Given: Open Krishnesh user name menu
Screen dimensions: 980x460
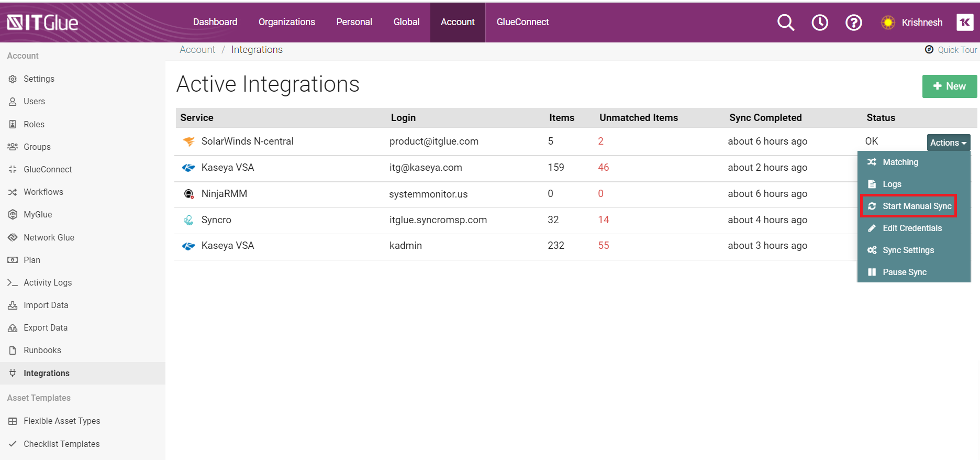Looking at the screenshot, I should tap(922, 23).
